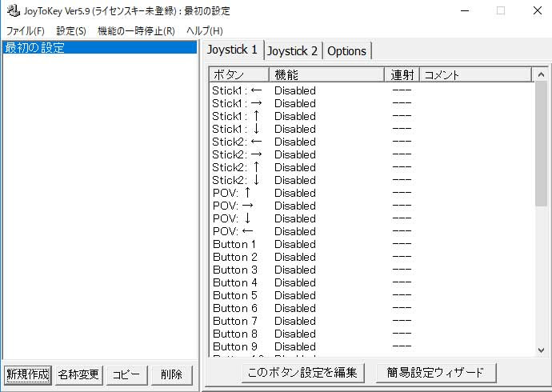Minimize the JoyToKey window
This screenshot has height=392, width=552.
click(x=465, y=10)
